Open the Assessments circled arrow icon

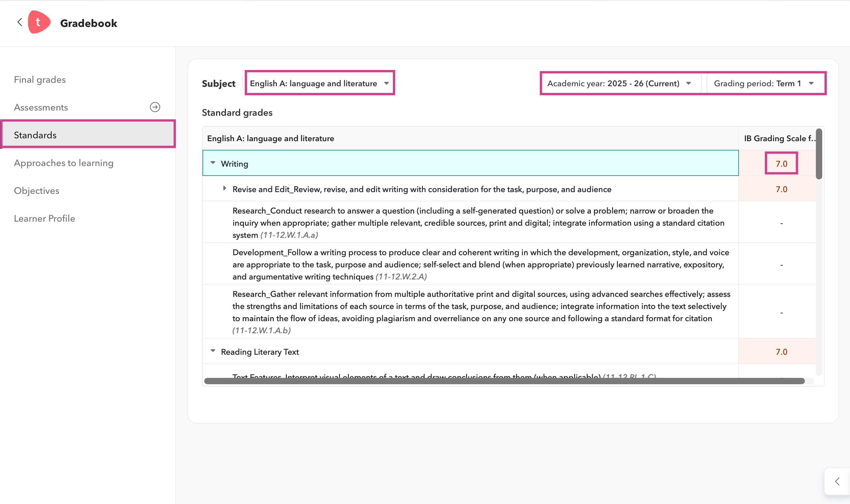155,107
